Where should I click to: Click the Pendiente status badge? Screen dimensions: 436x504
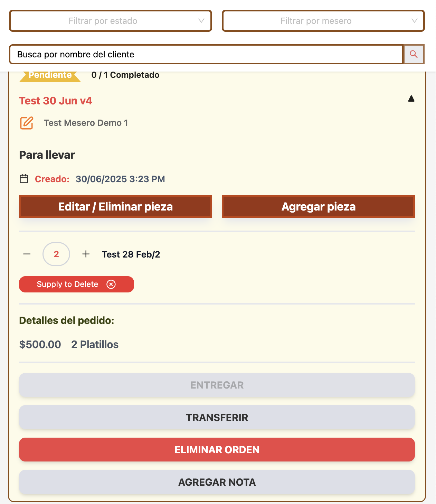click(x=50, y=75)
